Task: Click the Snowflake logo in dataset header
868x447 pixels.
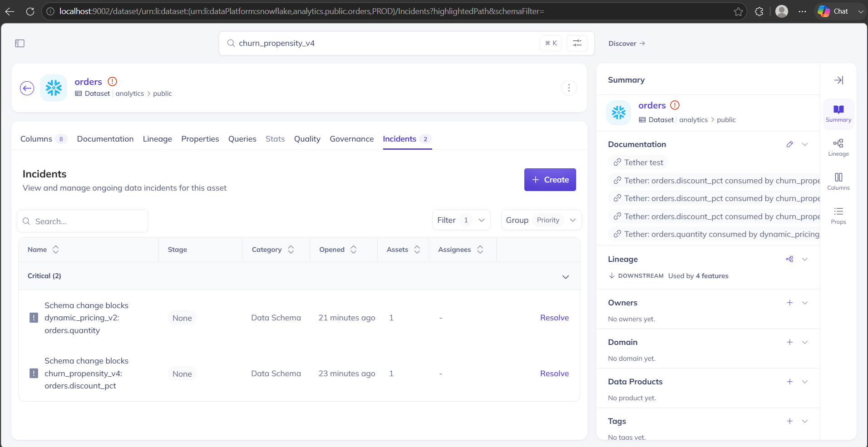Action: coord(54,88)
